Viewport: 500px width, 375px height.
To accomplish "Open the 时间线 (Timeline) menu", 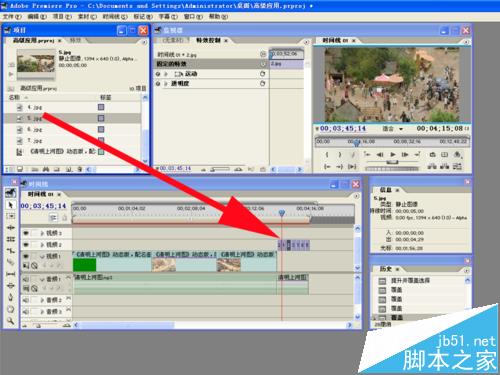I will pyautogui.click(x=115, y=16).
